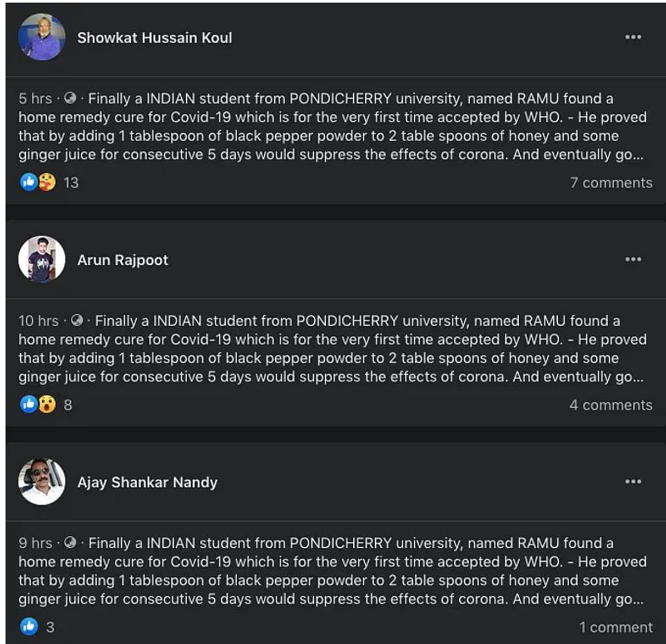Open options menu on Ajay's post

point(633,481)
